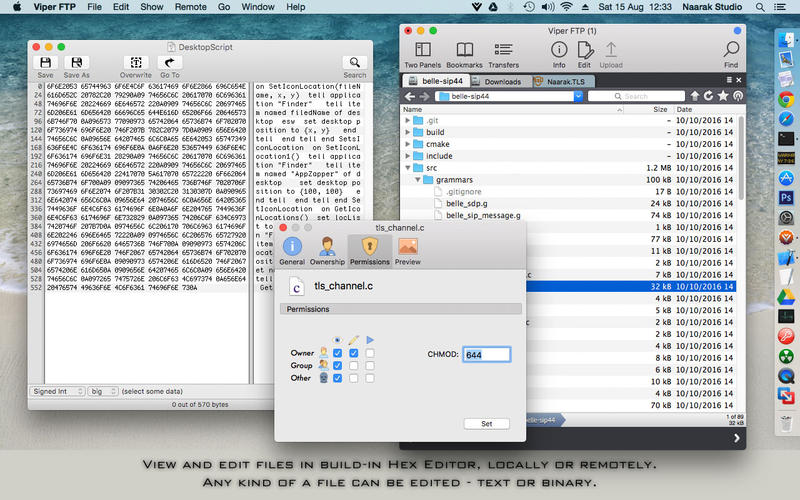800x500 pixels.
Task: Uncheck Other read permission
Action: click(337, 378)
